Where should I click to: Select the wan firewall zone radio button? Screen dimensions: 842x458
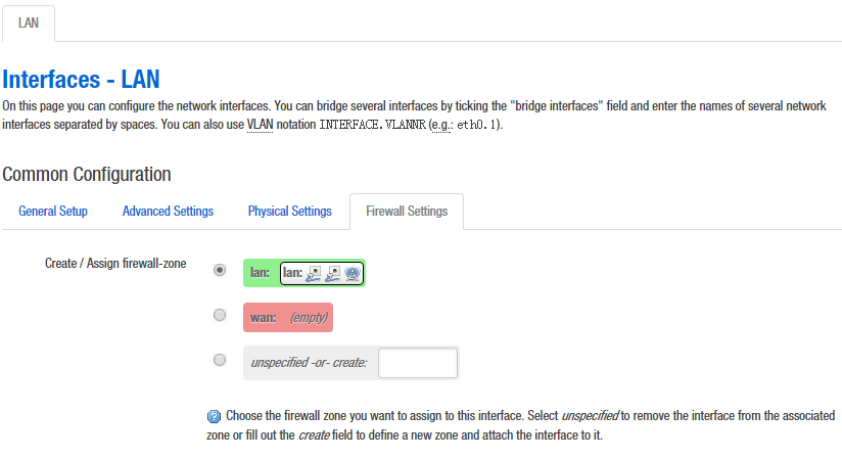tap(220, 316)
